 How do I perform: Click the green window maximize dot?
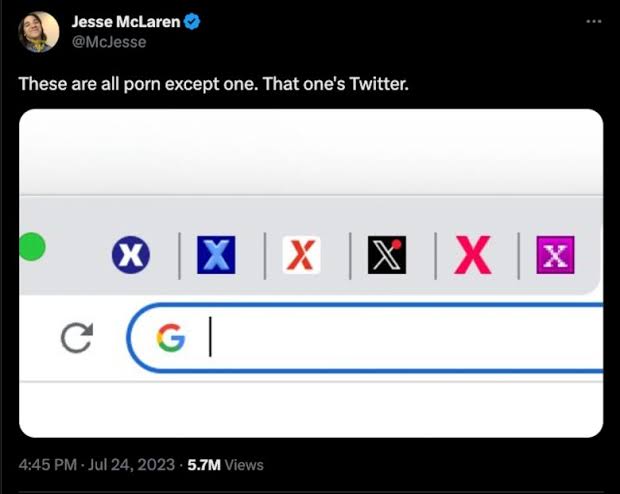[x=31, y=246]
